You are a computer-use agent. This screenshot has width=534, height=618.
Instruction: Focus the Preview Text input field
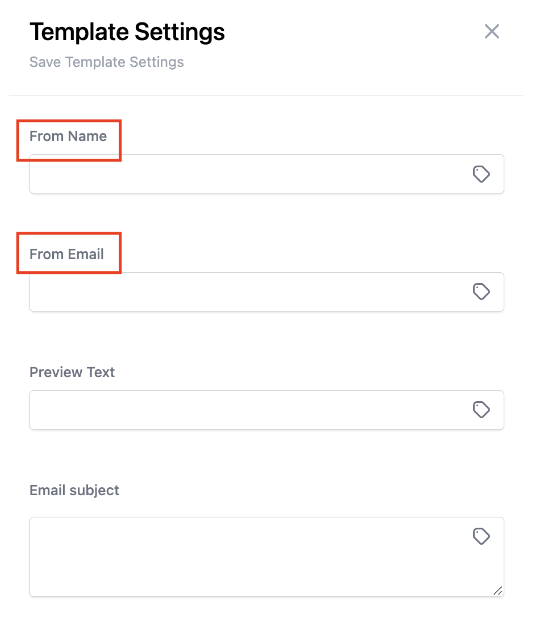pos(266,410)
